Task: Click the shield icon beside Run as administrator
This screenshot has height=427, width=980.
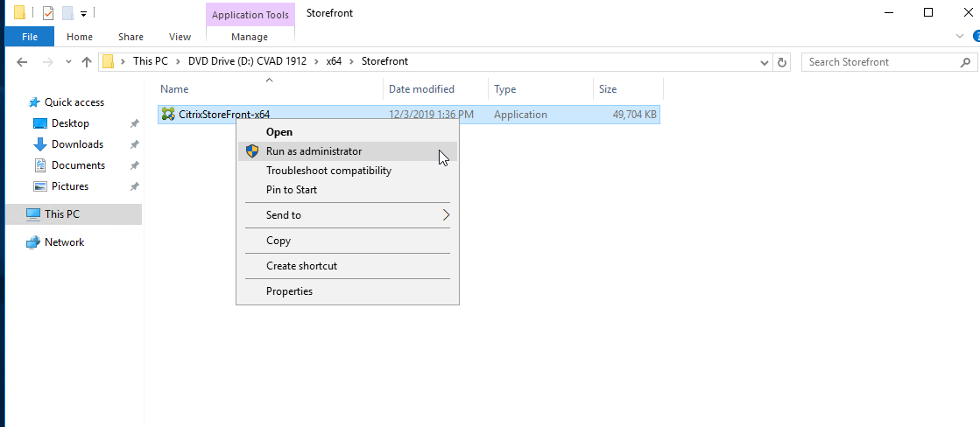Action: [x=252, y=151]
